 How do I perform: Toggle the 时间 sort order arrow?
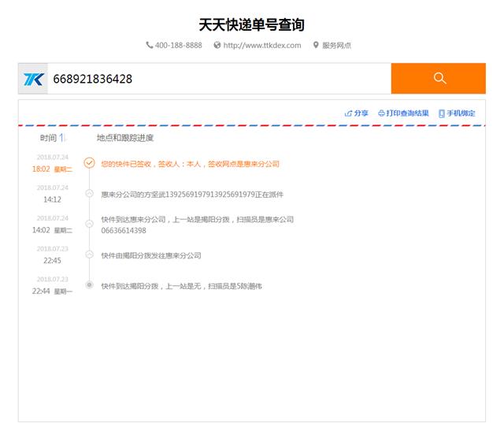[x=62, y=138]
